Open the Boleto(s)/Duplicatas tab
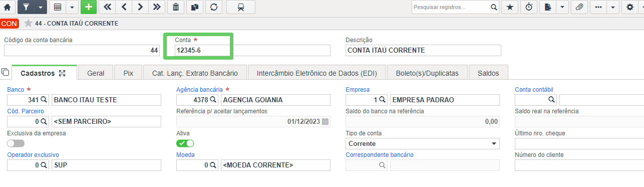The width and height of the screenshot is (644, 187). tap(427, 73)
